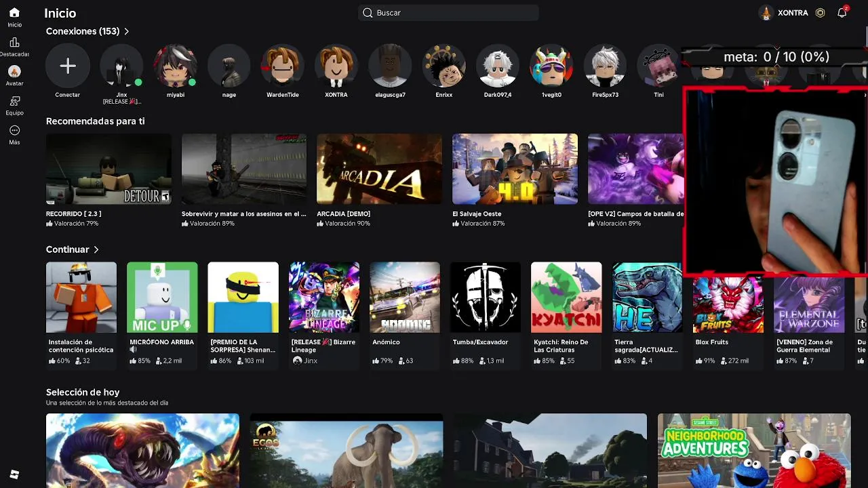The image size is (868, 488).
Task: Open friend WardenTide's avatar
Action: pos(283,66)
